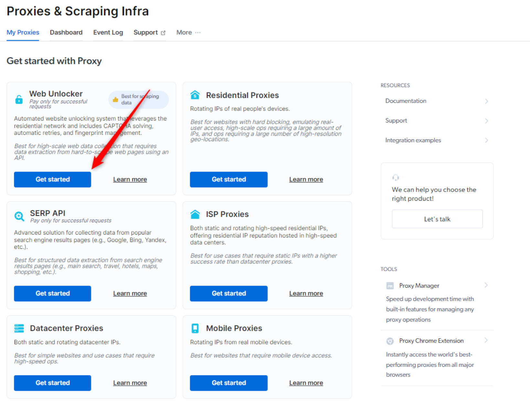Click the Residential Proxies house icon
Image resolution: width=530 pixels, height=420 pixels.
point(195,95)
